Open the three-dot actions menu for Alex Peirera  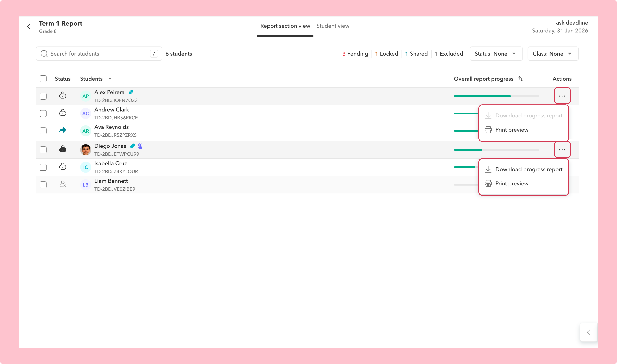(x=562, y=96)
